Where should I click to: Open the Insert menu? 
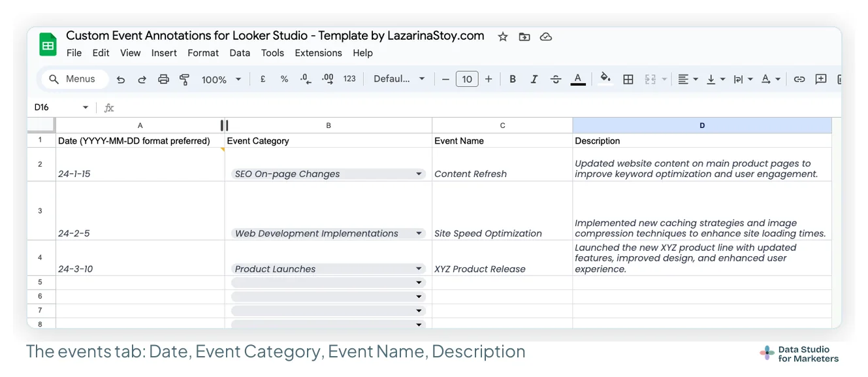tap(164, 53)
